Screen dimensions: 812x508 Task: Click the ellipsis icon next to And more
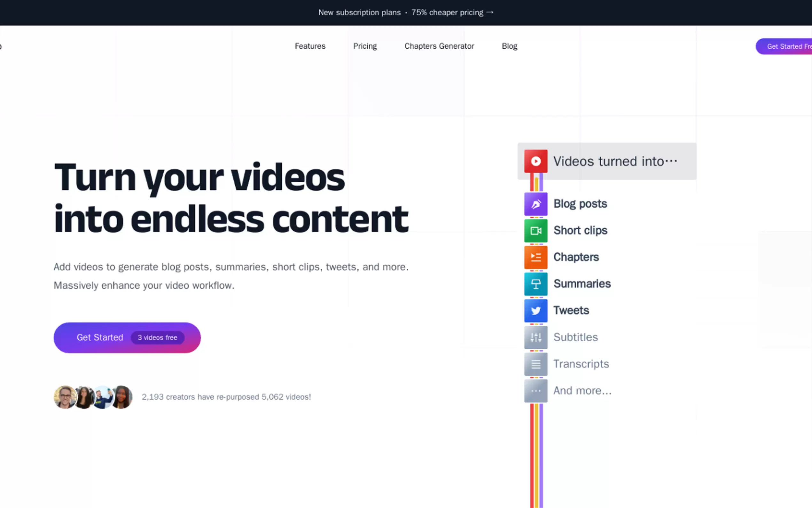[536, 390]
